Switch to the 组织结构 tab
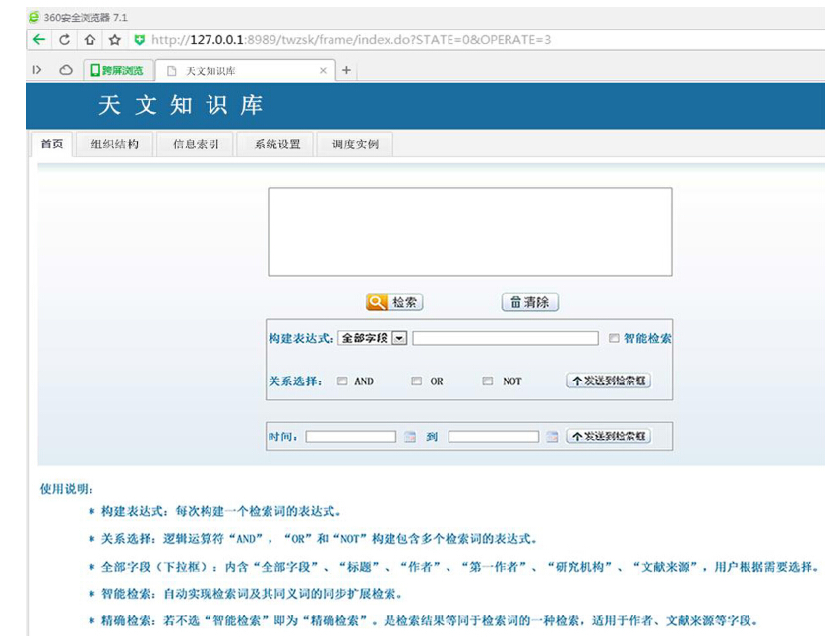 pos(115,145)
